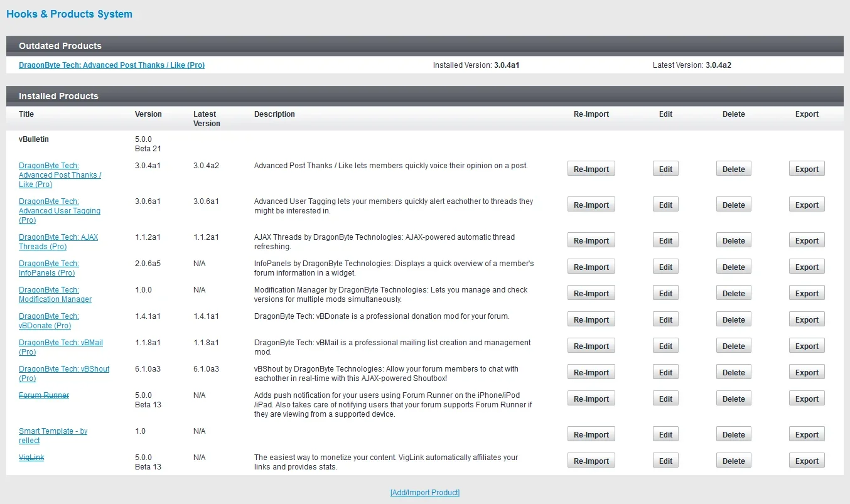Viewport: 850px width, 504px height.
Task: Re-Import the AJAX Threads product
Action: coord(591,240)
